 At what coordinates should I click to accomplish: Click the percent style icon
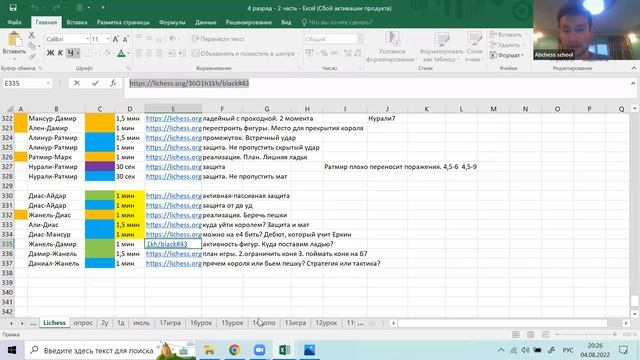tap(324, 53)
